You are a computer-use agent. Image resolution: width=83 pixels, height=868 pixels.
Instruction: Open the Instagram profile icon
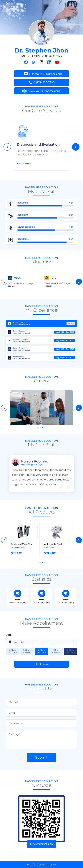[x=41, y=62]
